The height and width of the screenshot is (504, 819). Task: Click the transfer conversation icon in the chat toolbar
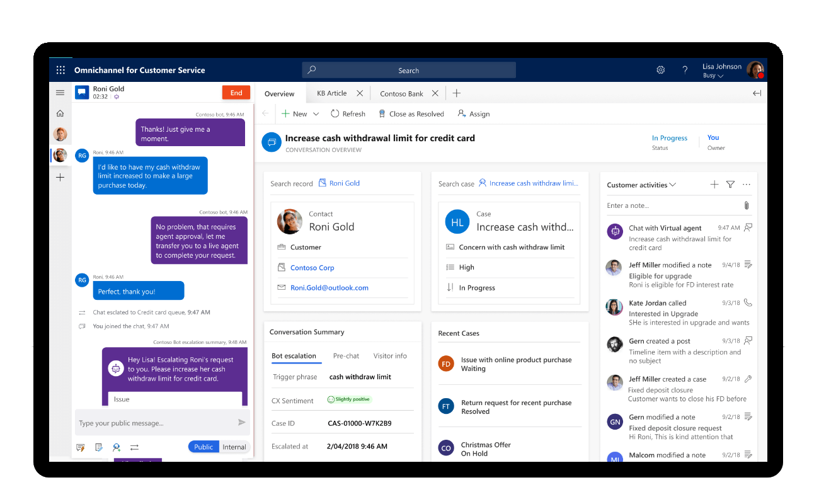point(134,447)
